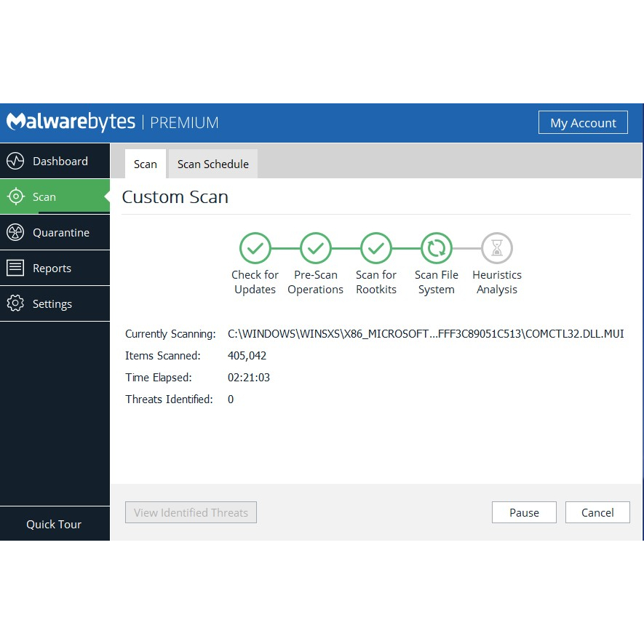Click the Heuristics Analysis hourglass icon
This screenshot has height=644, width=644.
click(x=497, y=248)
